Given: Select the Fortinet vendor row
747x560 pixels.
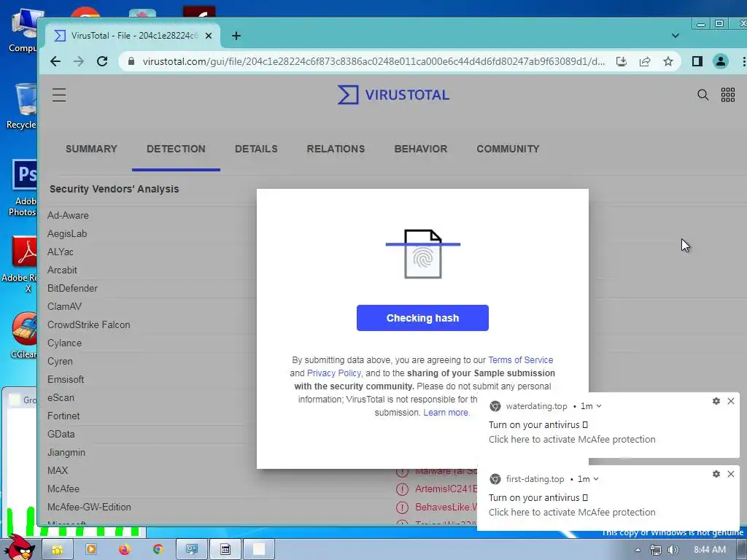Looking at the screenshot, I should [x=63, y=416].
